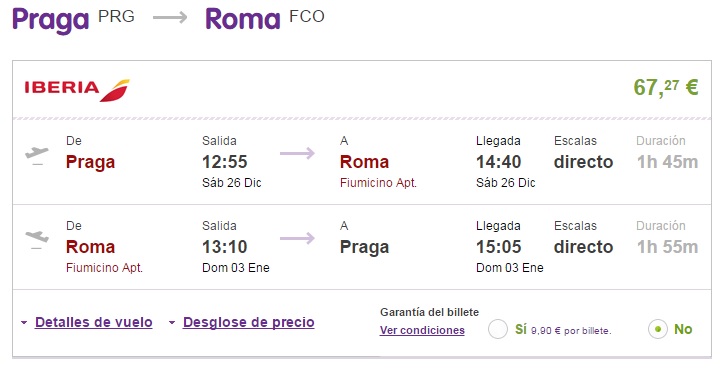Viewport: 724px width, 372px height.
Task: Click the Praga PRG heading
Action: click(x=73, y=20)
